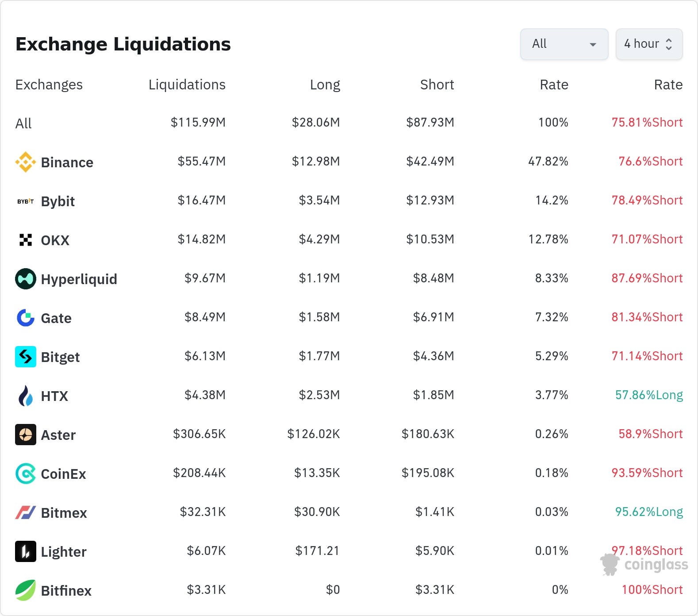Click the Bitmex logo icon
The width and height of the screenshot is (698, 616).
(x=26, y=512)
